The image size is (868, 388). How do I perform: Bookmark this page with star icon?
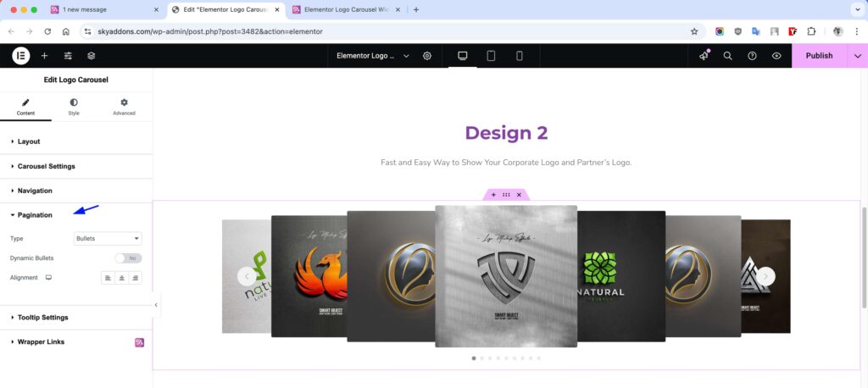coord(694,31)
